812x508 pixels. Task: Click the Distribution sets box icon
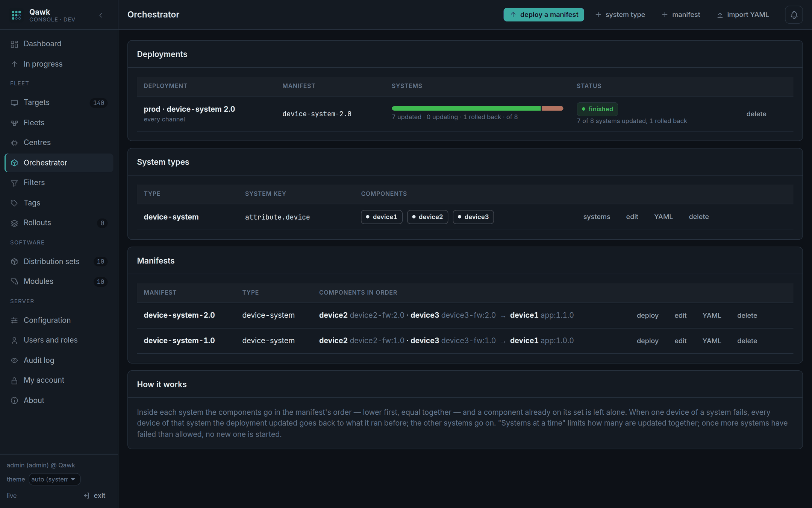click(x=14, y=262)
